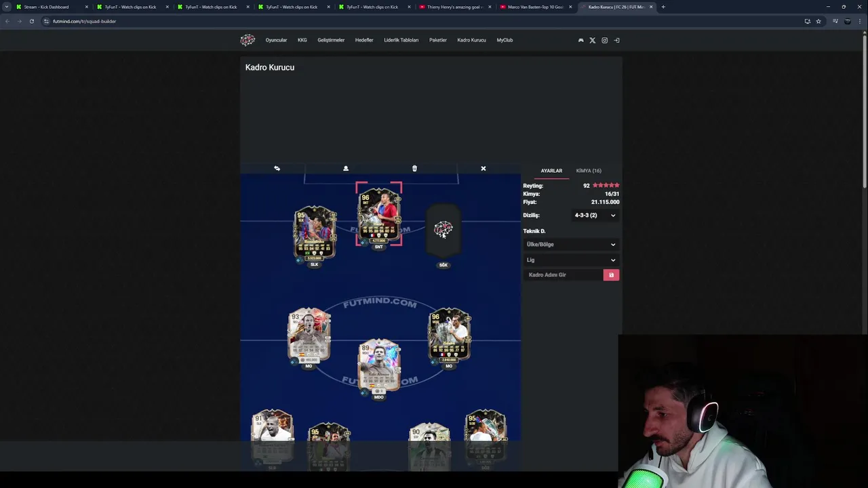
Task: Click the install app icon in the address bar
Action: coord(807,21)
